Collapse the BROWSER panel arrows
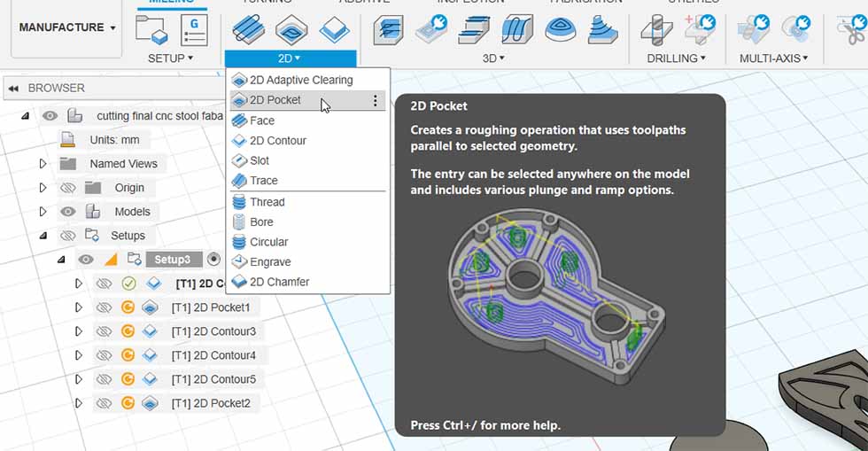This screenshot has height=451, width=868. [13, 88]
